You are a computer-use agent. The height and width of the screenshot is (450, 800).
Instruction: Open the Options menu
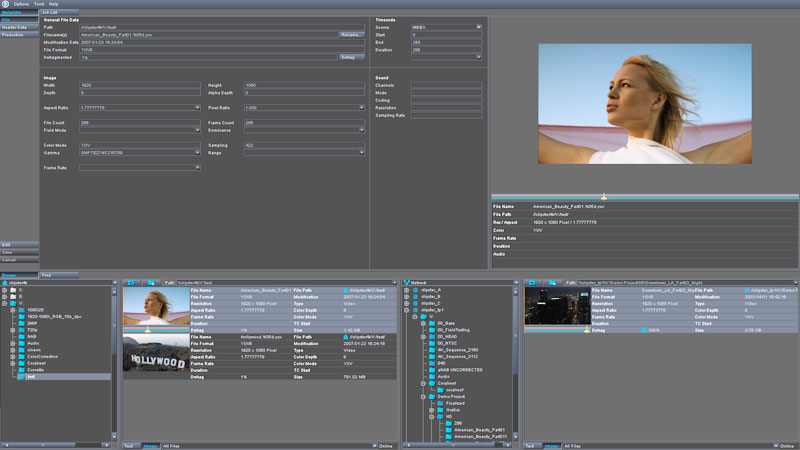(x=21, y=4)
